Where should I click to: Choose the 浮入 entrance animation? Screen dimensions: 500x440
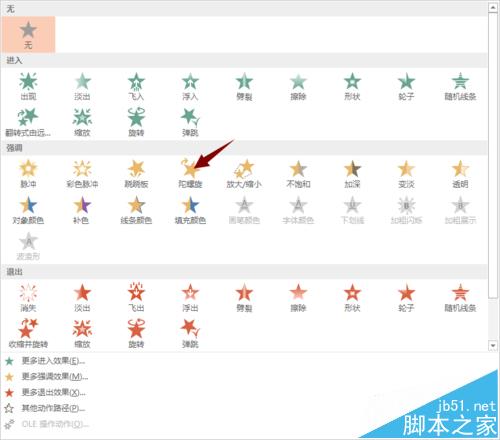click(x=190, y=86)
